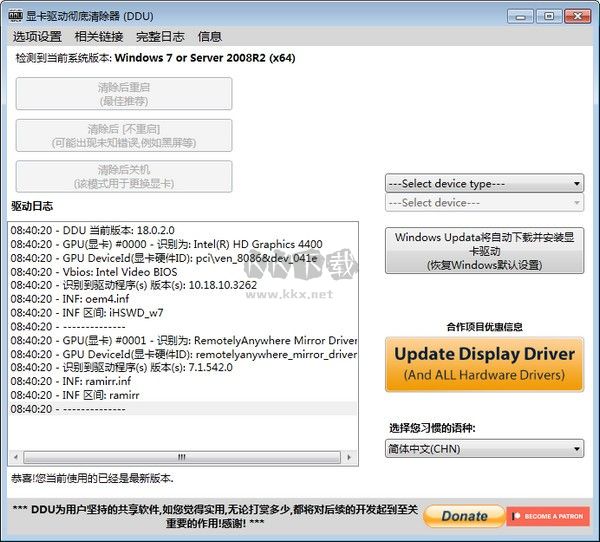Image resolution: width=600 pixels, height=542 pixels.
Task: Minimize the DDU window
Action: [x=520, y=16]
